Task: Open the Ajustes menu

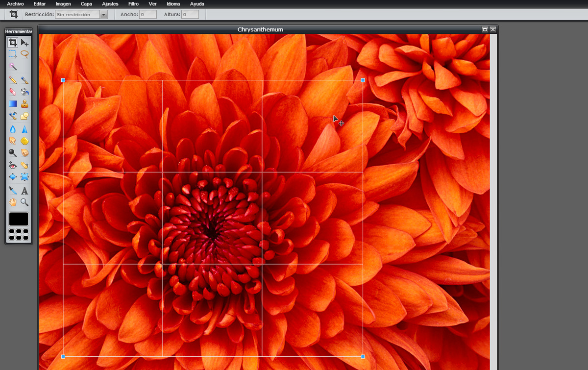Action: pos(110,4)
